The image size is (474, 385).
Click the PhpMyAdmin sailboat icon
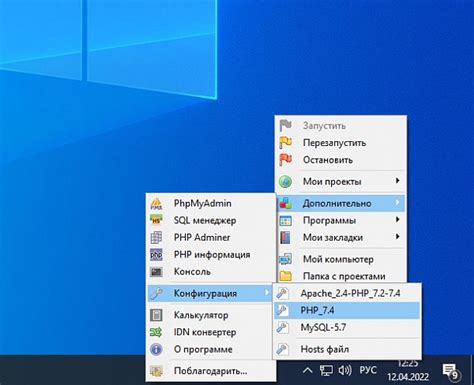[x=156, y=203]
